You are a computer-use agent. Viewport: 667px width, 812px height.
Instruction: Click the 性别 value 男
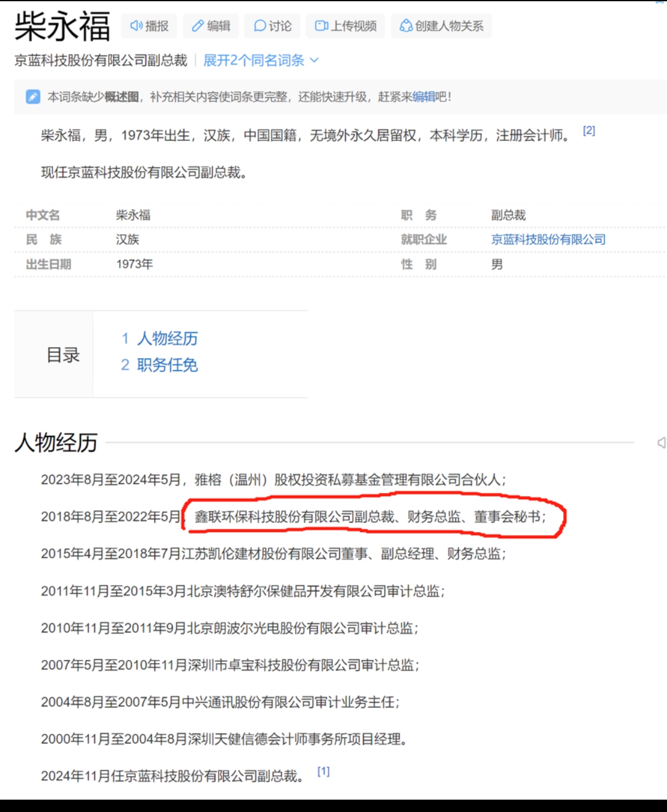tap(497, 264)
